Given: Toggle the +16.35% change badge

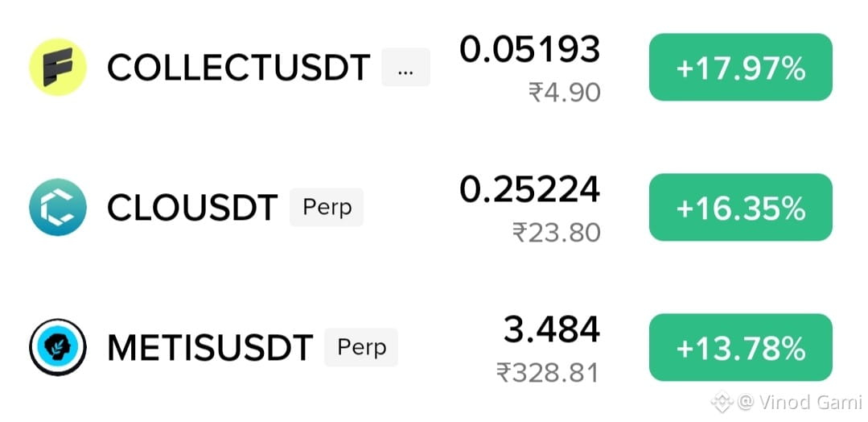Looking at the screenshot, I should [x=741, y=208].
